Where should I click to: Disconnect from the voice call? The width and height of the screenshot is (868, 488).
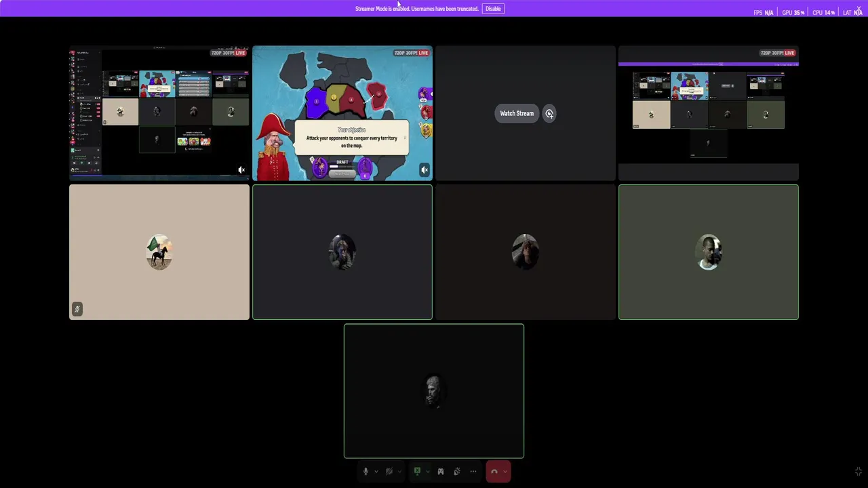coord(494,472)
